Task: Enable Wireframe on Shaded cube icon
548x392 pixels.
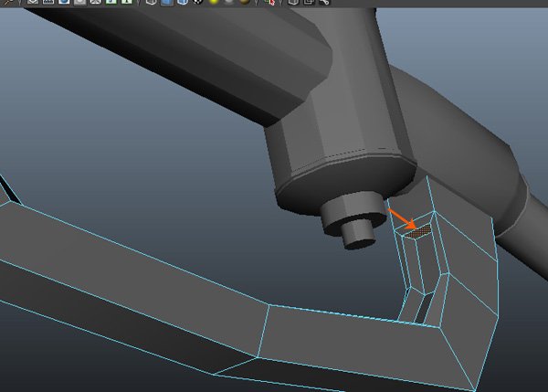Action: tap(183, 2)
